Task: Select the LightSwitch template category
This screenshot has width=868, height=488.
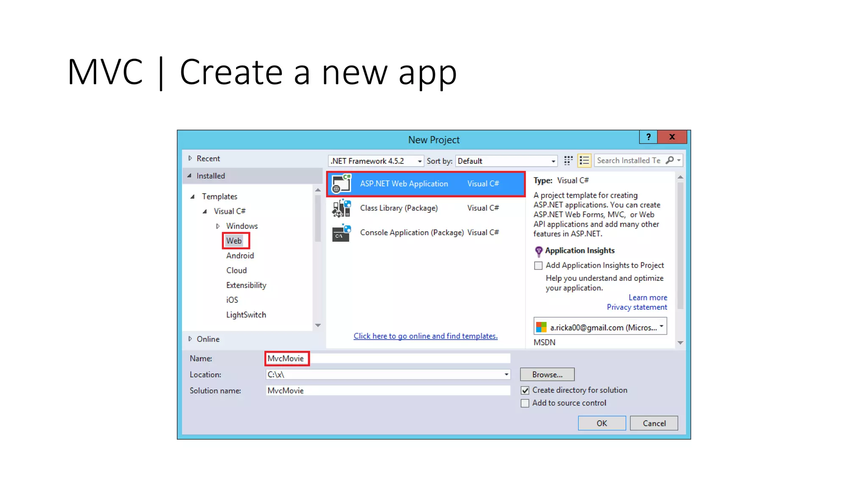Action: point(246,315)
